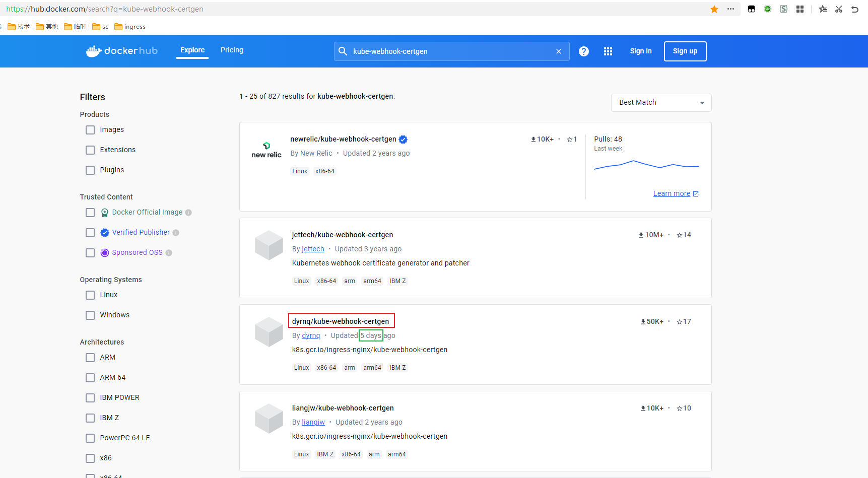The height and width of the screenshot is (478, 868).
Task: Click verified badge next to newrelic/kube-webhook-certgen
Action: point(403,140)
